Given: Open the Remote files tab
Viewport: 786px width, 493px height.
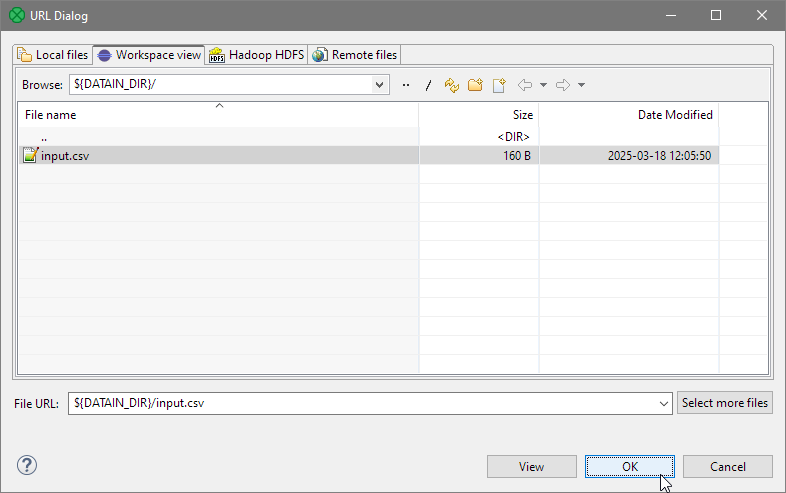Looking at the screenshot, I should pos(355,55).
